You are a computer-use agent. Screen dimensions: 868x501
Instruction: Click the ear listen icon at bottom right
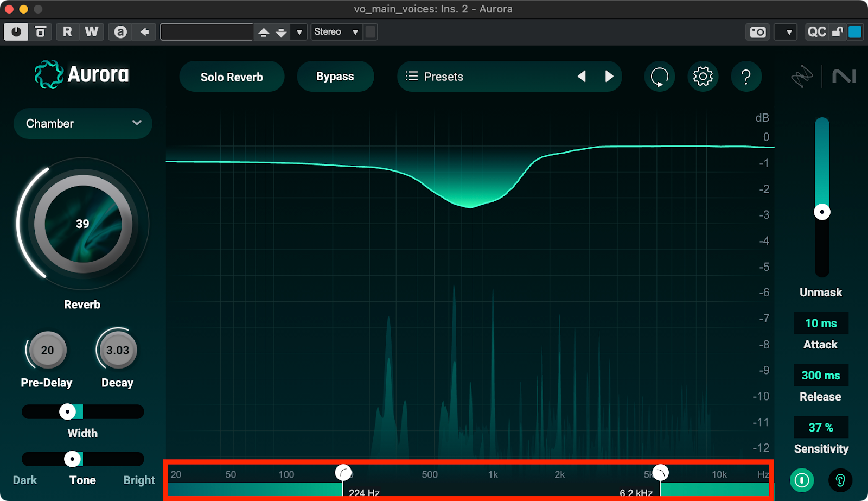[x=840, y=480]
